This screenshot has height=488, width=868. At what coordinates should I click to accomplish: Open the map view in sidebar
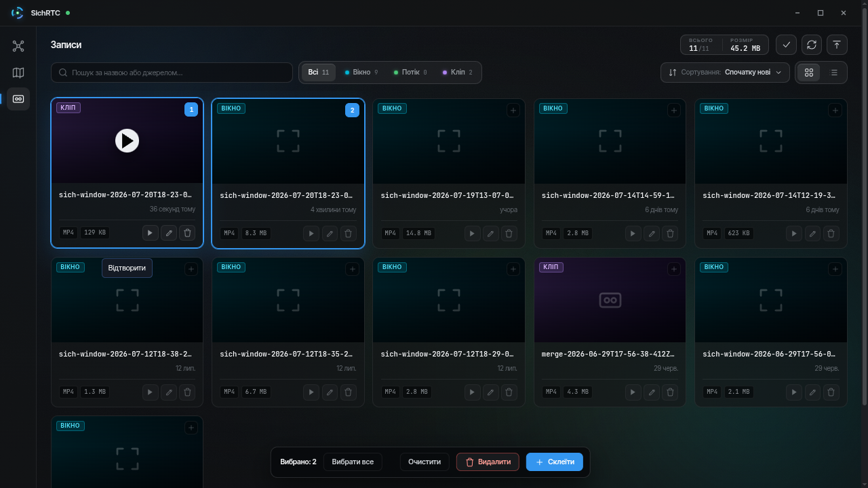[18, 73]
